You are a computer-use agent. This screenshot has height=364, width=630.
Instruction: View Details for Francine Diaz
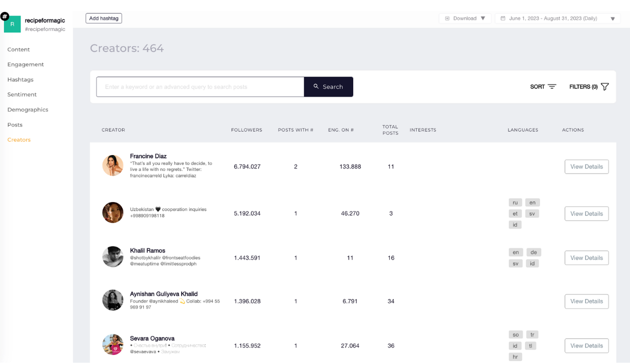pos(586,166)
